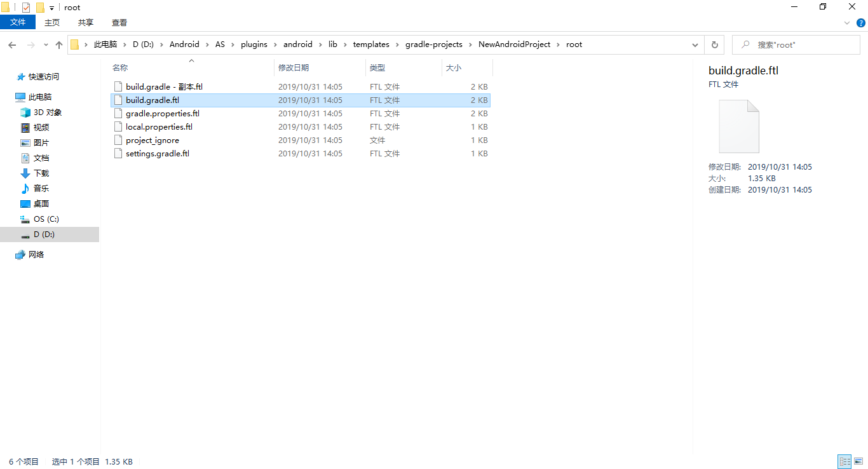Expand chevron after NewAndroidProject breadcrumb
Image resolution: width=868 pixels, height=469 pixels.
(559, 44)
